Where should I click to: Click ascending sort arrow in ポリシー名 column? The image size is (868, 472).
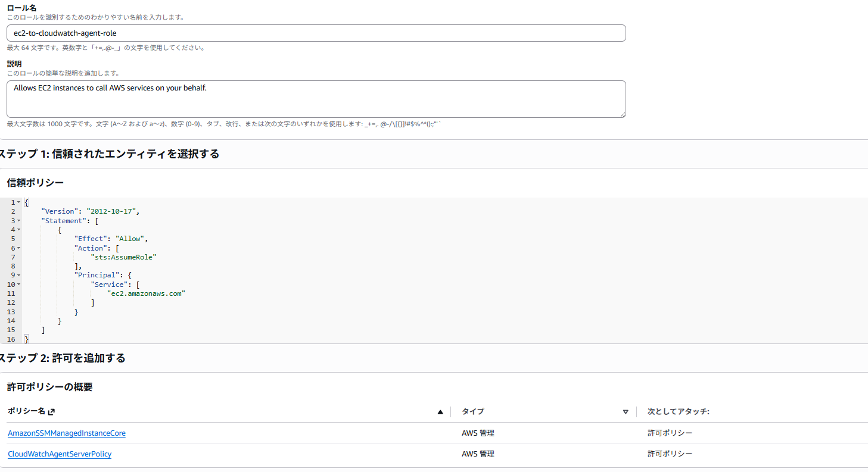click(440, 412)
